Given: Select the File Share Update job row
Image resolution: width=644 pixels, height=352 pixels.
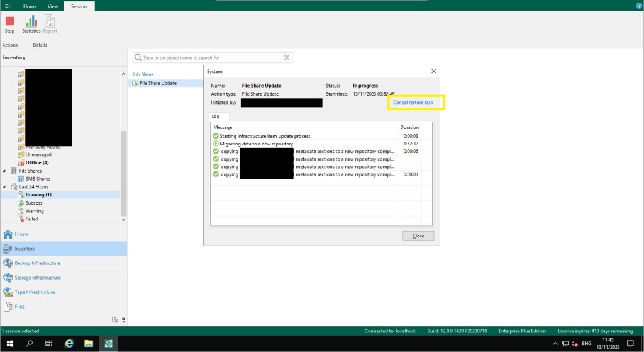Looking at the screenshot, I should tap(166, 83).
